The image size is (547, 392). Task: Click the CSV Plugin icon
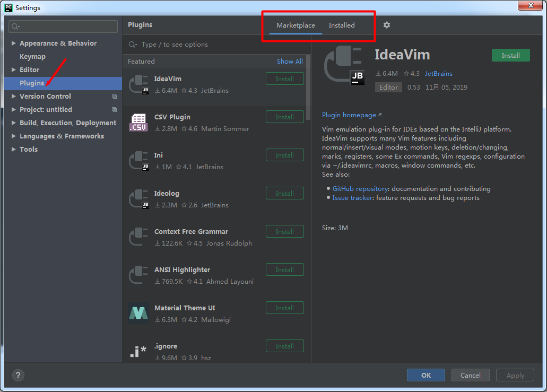click(x=138, y=123)
